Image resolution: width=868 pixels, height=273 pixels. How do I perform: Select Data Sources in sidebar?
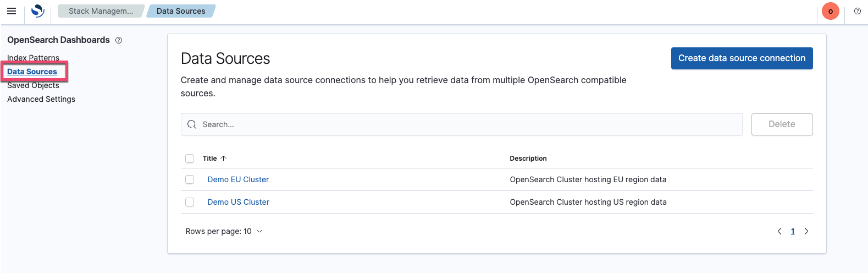pyautogui.click(x=32, y=72)
